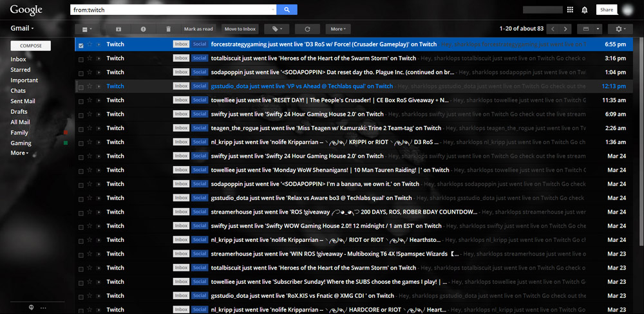Open the Settings gear dropdown

click(620, 29)
